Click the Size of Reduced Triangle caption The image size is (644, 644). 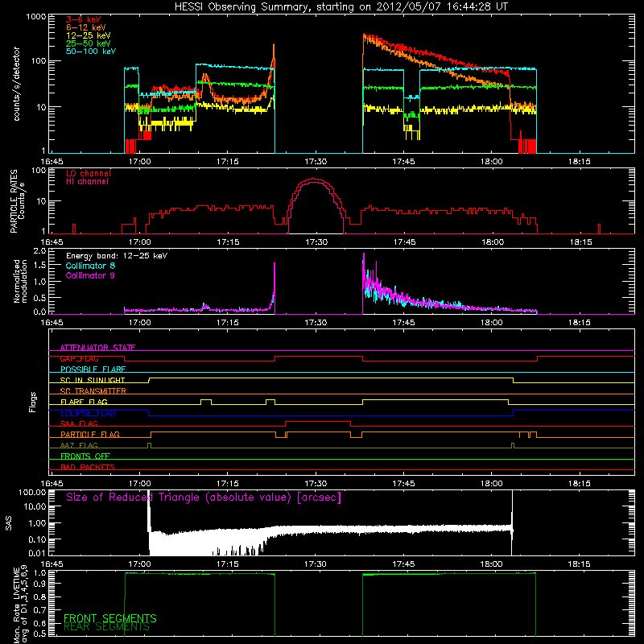click(x=204, y=497)
